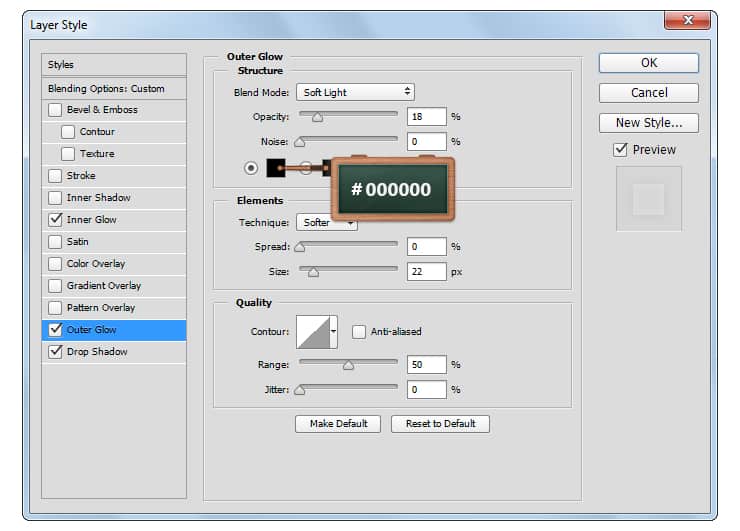Click the style preview thumbnail
Screen dimensions: 740x531
[648, 199]
